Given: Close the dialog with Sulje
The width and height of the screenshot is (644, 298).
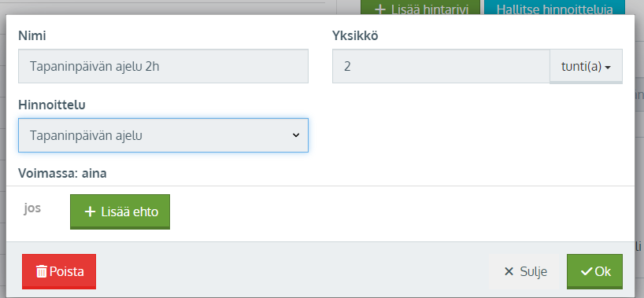Looking at the screenshot, I should [525, 271].
